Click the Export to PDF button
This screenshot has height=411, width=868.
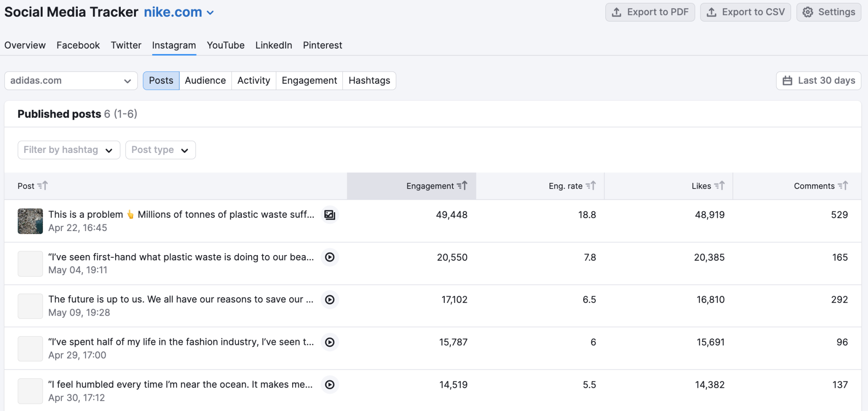(x=650, y=12)
